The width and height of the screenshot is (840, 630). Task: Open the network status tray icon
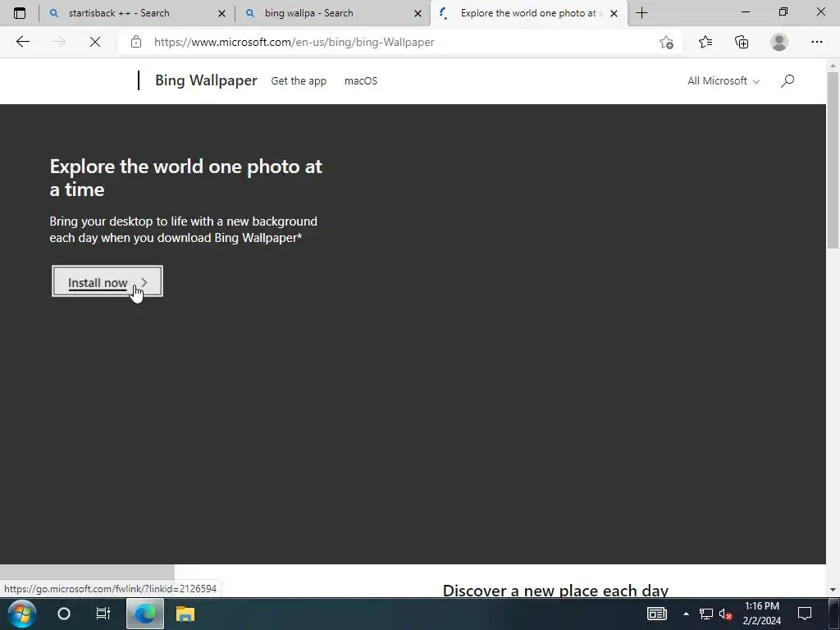click(706, 614)
